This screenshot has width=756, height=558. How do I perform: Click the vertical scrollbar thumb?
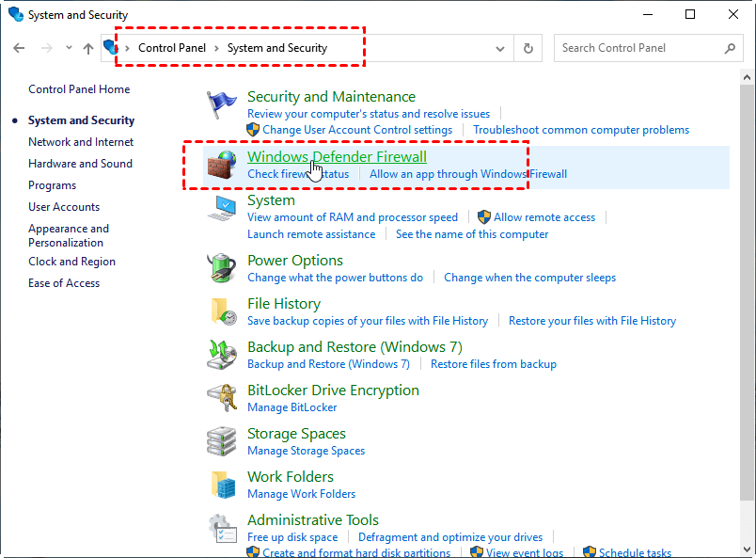(x=747, y=294)
